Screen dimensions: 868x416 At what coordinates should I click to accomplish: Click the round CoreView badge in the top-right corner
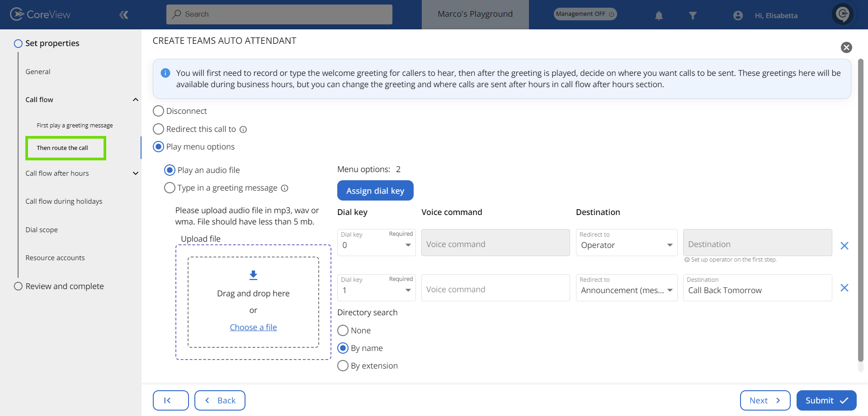pyautogui.click(x=843, y=14)
